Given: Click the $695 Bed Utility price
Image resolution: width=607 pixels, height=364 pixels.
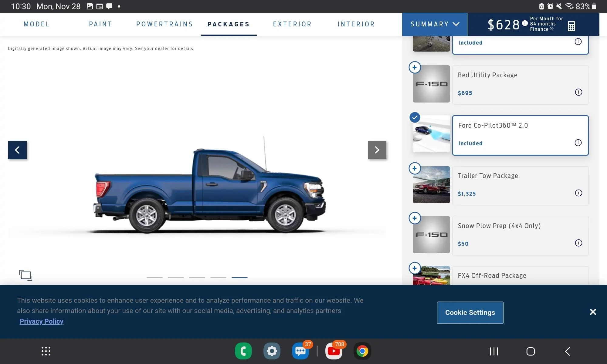Looking at the screenshot, I should [465, 93].
